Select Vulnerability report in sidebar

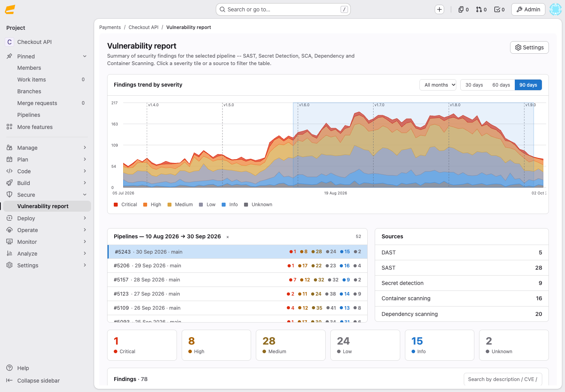(x=47, y=206)
